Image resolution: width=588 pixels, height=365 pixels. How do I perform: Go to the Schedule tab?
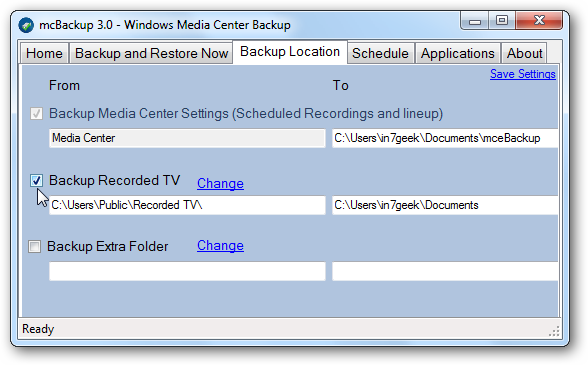tap(380, 53)
